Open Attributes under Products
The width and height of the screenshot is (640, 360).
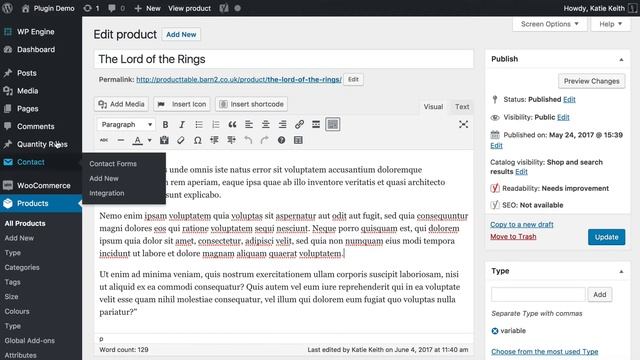pos(20,355)
